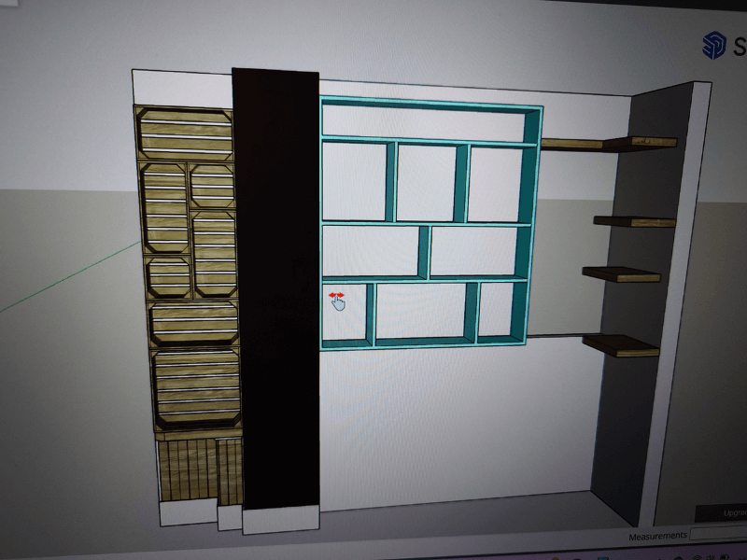
Task: Pick the second floating wooden shelf from top
Action: coord(635,222)
